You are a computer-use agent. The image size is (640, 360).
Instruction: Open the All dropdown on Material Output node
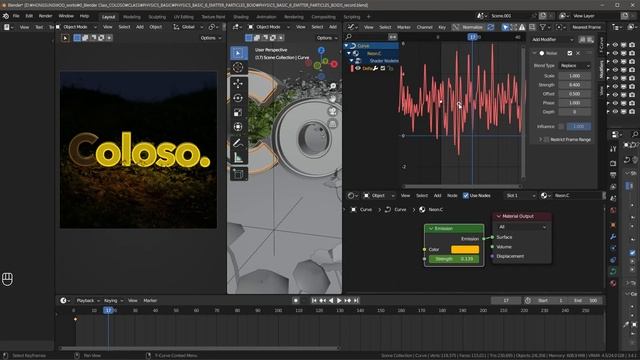(x=522, y=227)
